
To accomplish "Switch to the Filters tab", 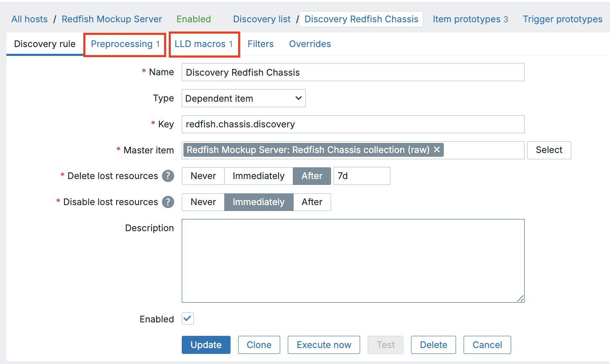I will (x=260, y=44).
